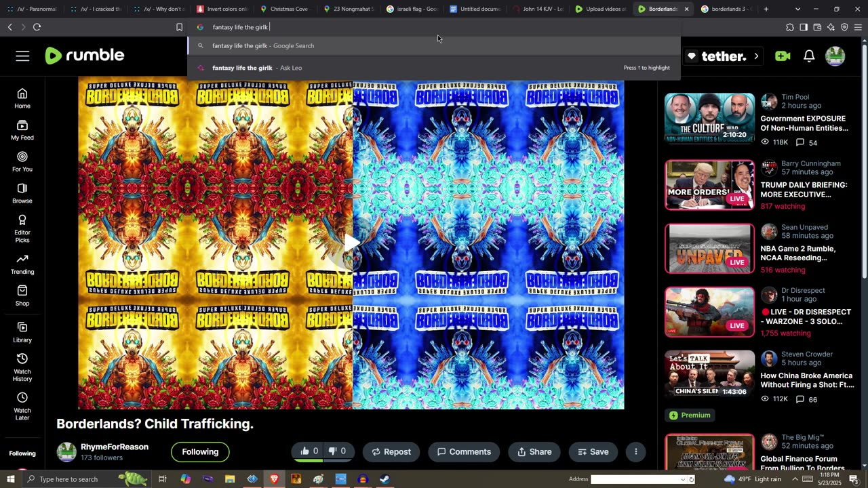Switch to the israeli flag Google tab
This screenshot has width=868, height=488.
pyautogui.click(x=413, y=9)
